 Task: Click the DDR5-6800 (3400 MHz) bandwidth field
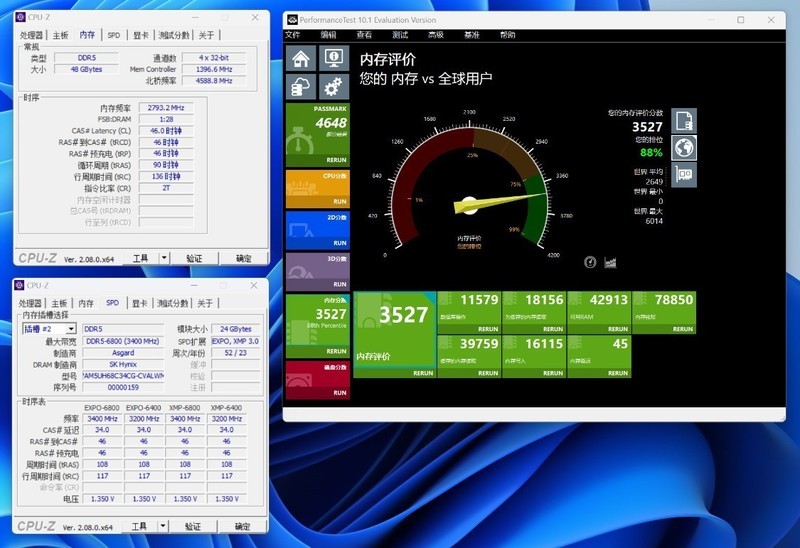point(123,341)
